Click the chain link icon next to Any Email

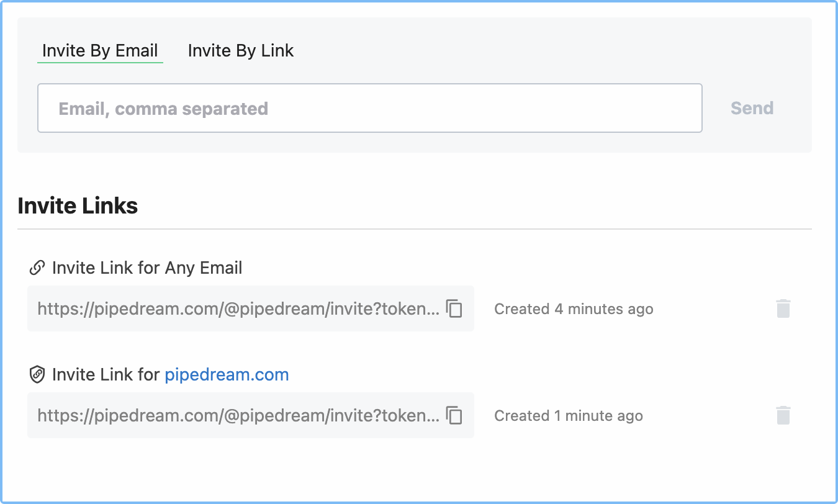[38, 267]
